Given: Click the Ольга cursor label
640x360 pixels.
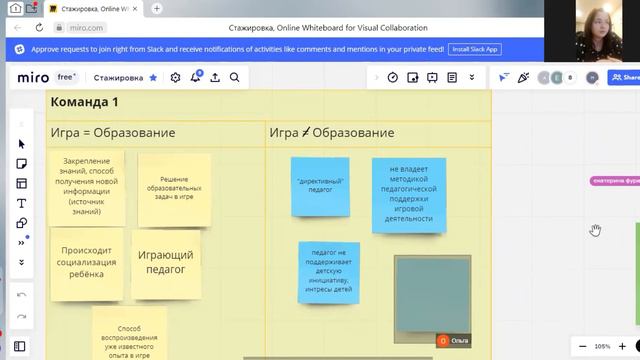Looking at the screenshot, I should (x=453, y=340).
